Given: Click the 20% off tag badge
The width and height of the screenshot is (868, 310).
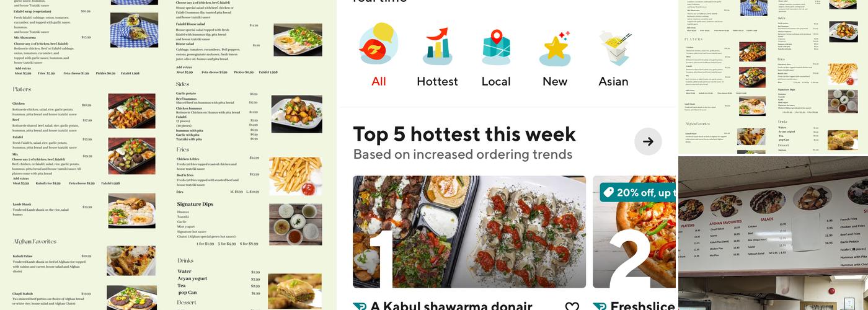Looking at the screenshot, I should pos(638,192).
